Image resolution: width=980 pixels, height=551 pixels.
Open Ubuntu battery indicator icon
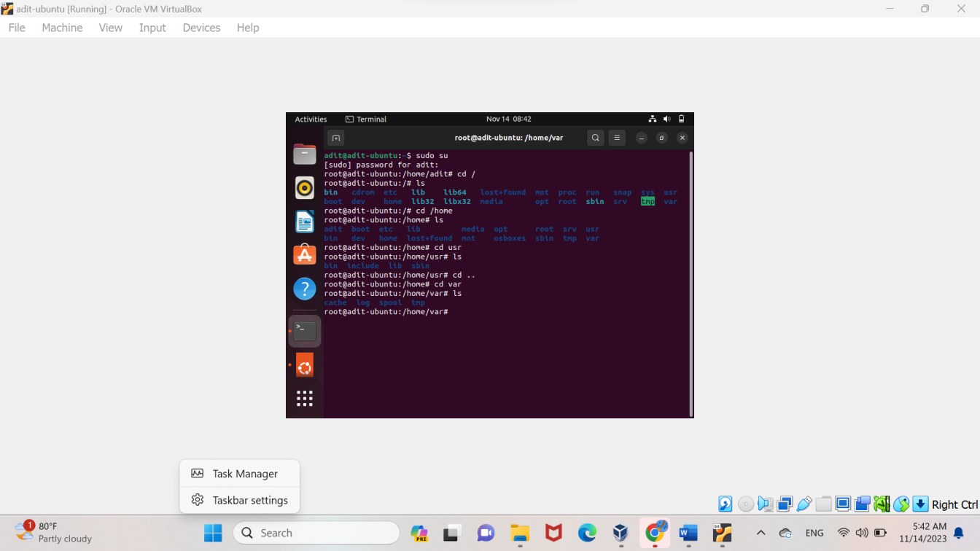click(x=682, y=119)
